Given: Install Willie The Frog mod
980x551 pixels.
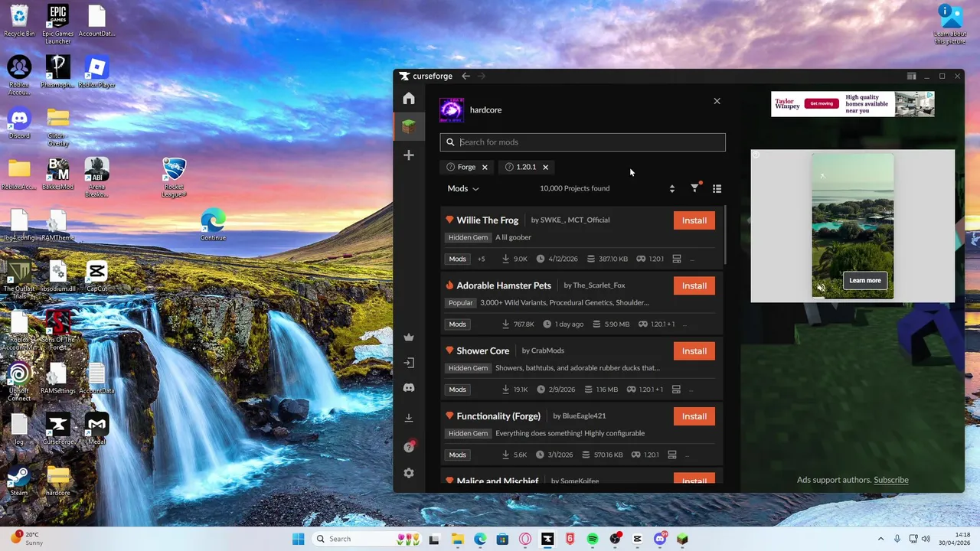Looking at the screenshot, I should click(x=694, y=220).
